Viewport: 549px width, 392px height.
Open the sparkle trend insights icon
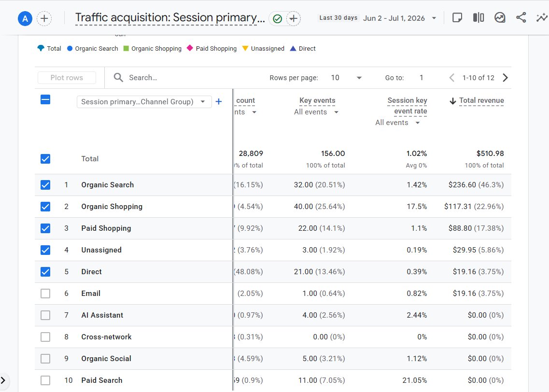(542, 17)
